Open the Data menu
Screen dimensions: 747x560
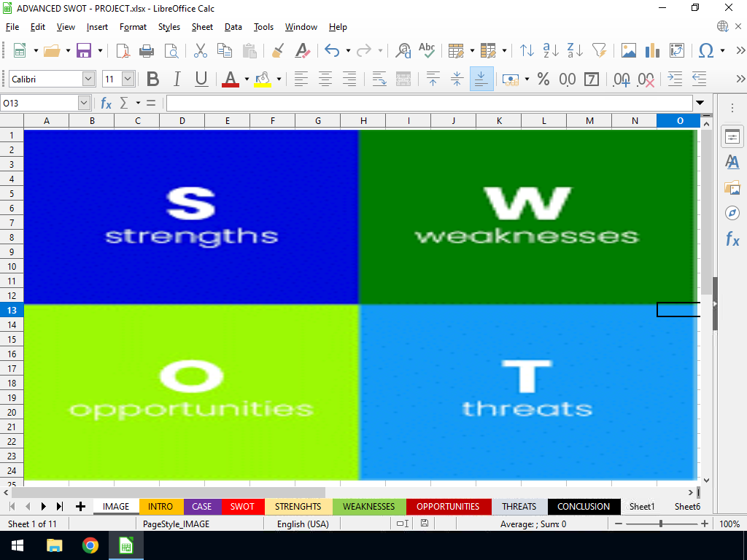pyautogui.click(x=233, y=27)
